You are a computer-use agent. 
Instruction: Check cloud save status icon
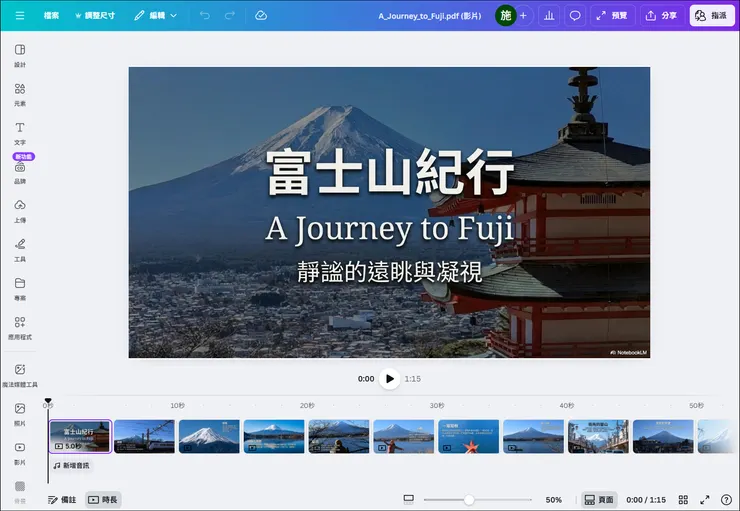(261, 16)
